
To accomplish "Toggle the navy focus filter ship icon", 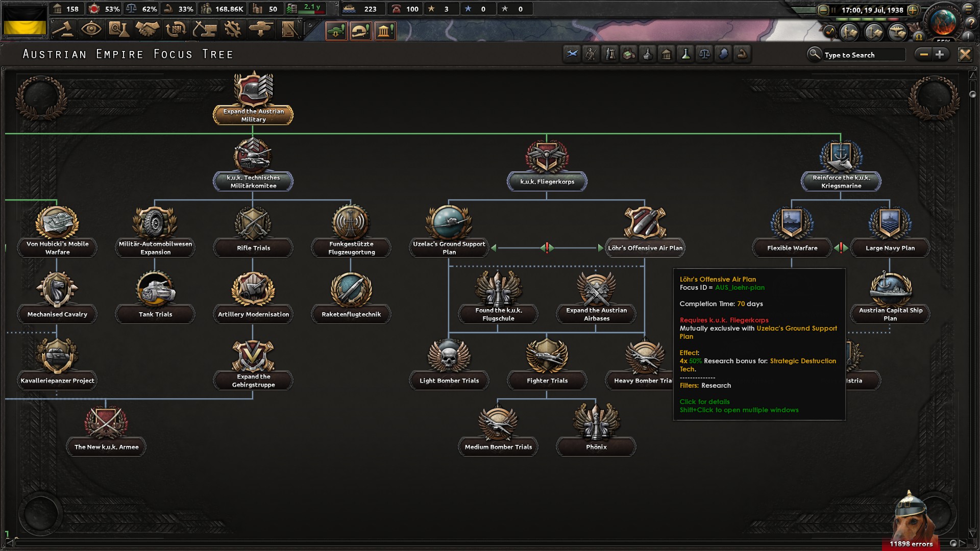I will (x=648, y=54).
